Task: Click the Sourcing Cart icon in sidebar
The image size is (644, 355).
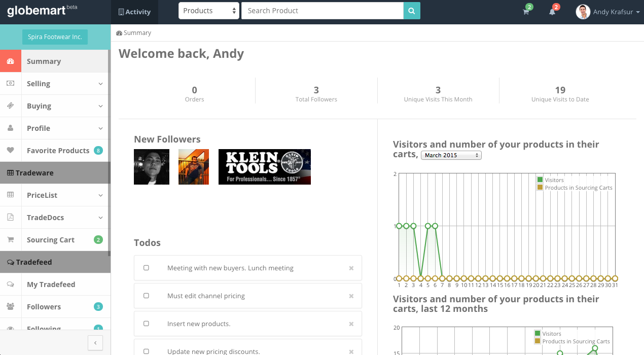Action: pyautogui.click(x=10, y=240)
